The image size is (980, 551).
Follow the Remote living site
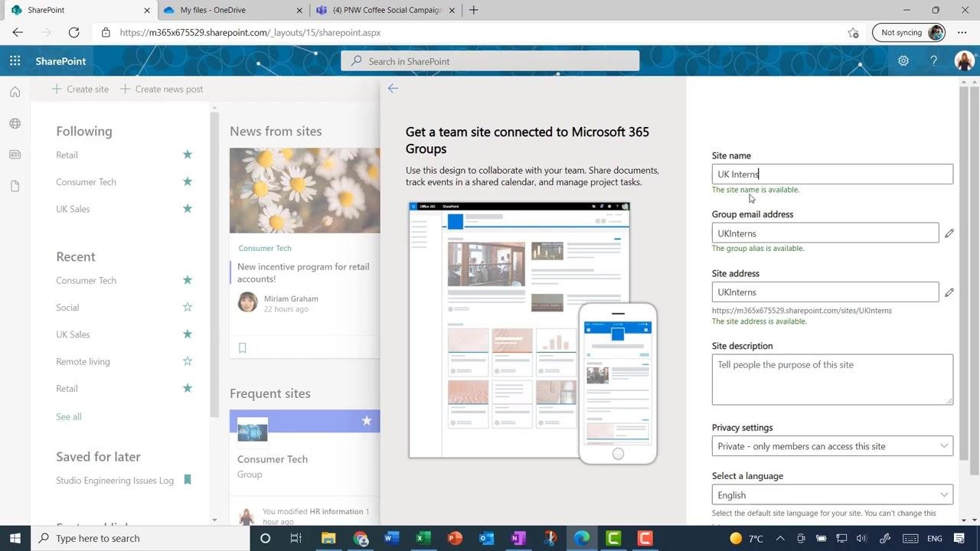187,360
